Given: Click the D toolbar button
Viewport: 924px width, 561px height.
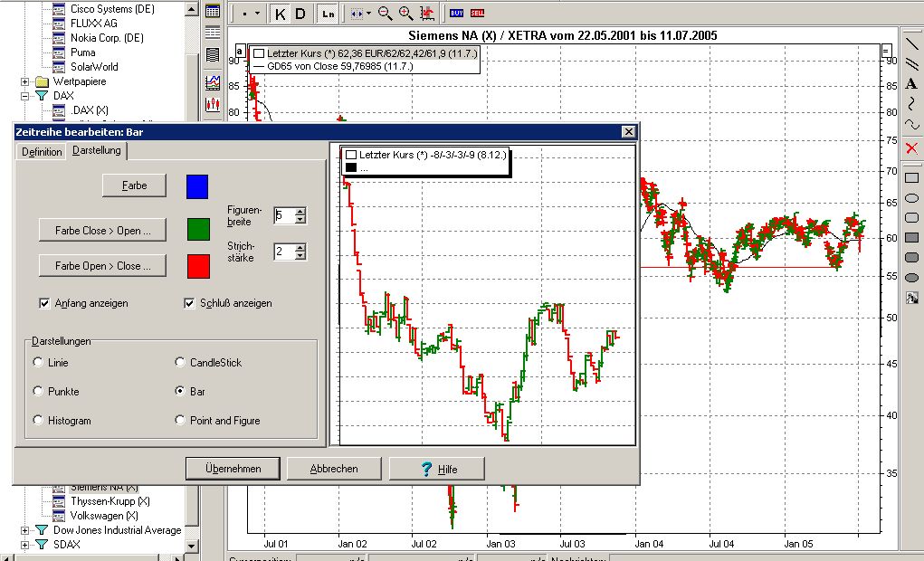Looking at the screenshot, I should [300, 14].
